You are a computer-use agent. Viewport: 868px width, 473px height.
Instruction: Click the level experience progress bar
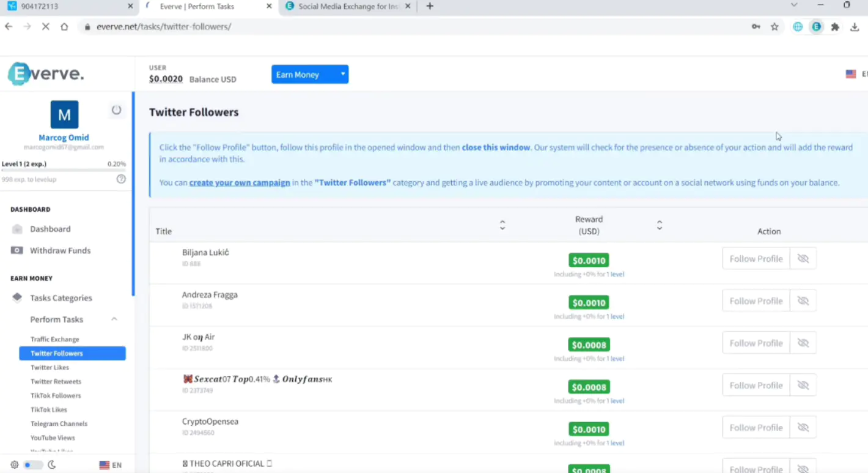(x=64, y=171)
